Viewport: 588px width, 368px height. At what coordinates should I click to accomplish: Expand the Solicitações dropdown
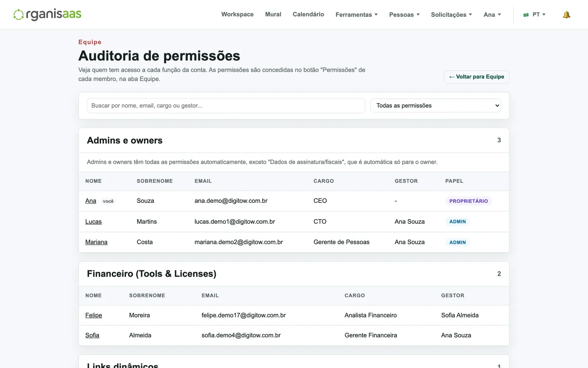(451, 15)
